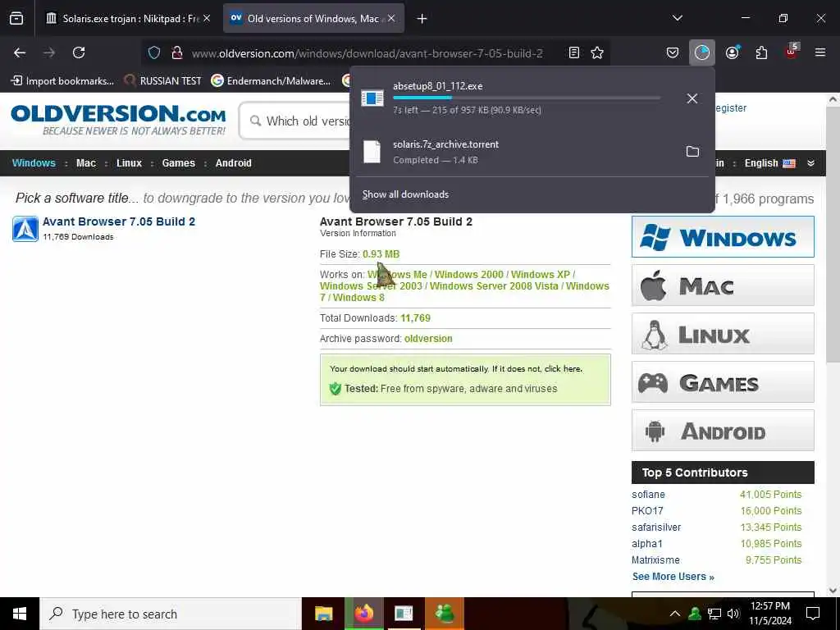Open Avant Browser 7.05 Build 2 link
Screen dimensions: 840x630
tap(119, 221)
